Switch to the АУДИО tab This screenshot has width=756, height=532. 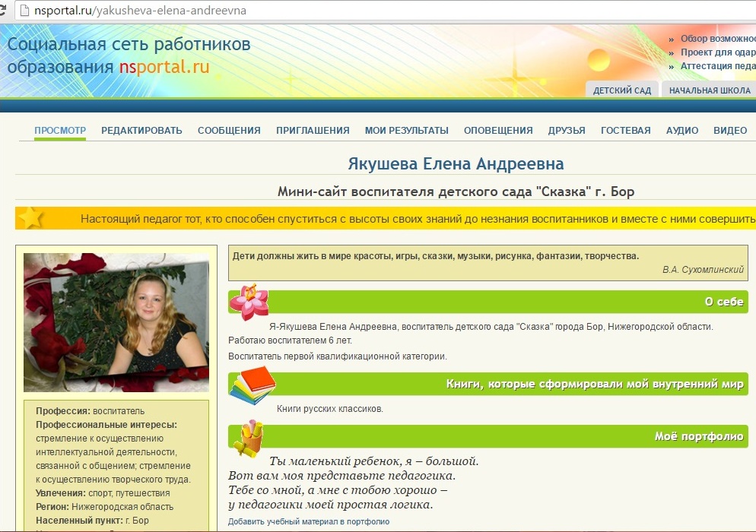point(682,130)
